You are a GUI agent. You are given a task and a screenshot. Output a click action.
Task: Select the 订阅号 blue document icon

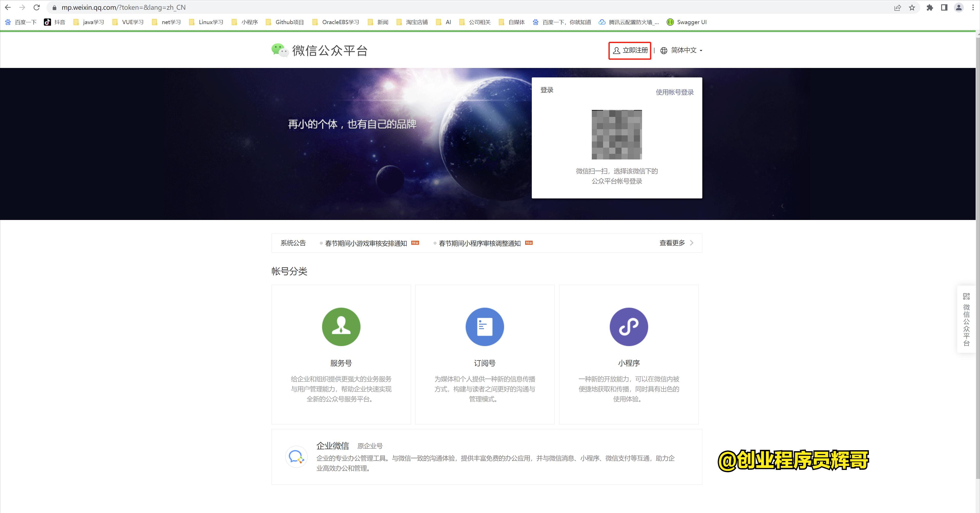click(x=485, y=326)
